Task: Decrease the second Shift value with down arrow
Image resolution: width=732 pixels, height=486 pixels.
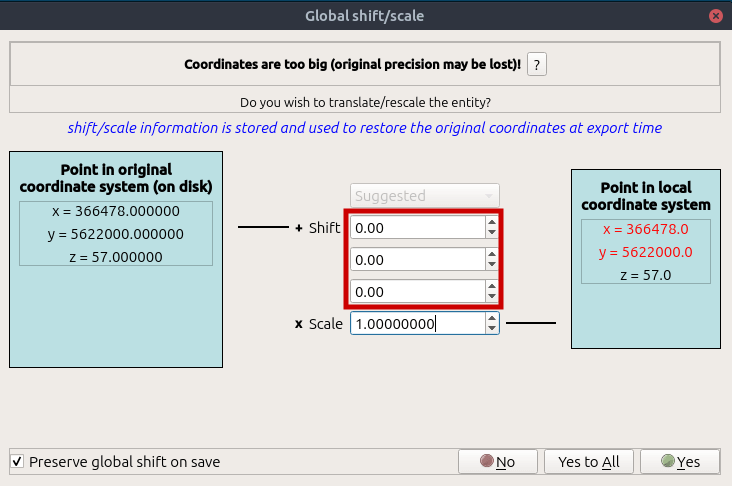Action: pos(491,266)
